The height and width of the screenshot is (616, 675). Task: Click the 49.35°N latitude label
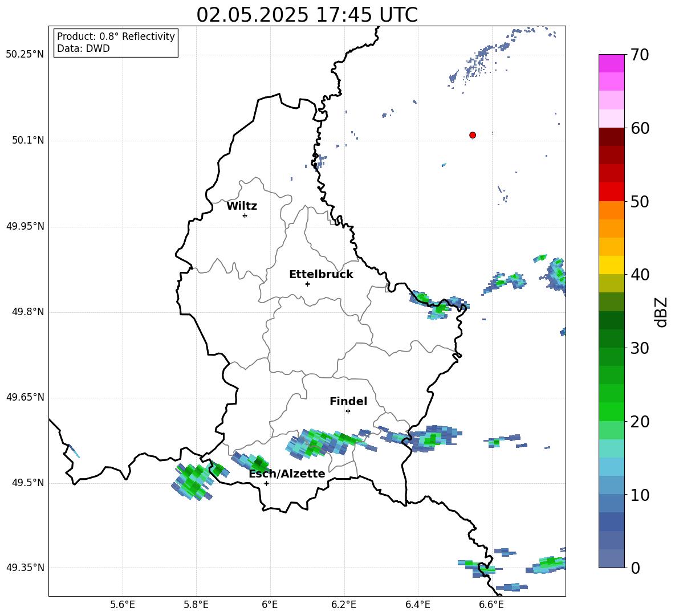25,568
